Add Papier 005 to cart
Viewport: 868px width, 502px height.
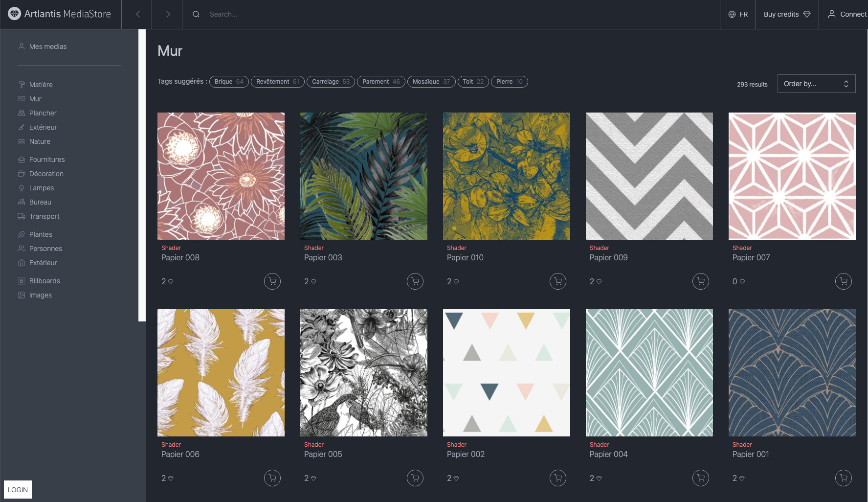pyautogui.click(x=415, y=478)
